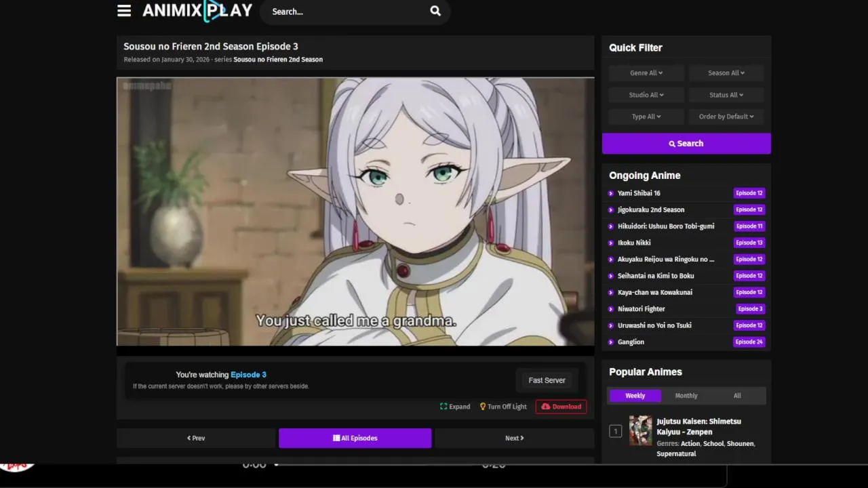Screen dimensions: 868x488
Task: Open the Order by Default dropdown
Action: pos(726,117)
